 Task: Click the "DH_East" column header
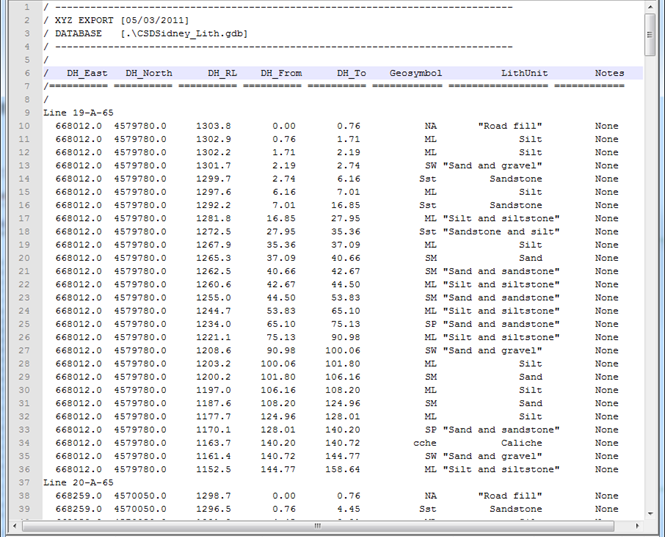click(x=87, y=73)
